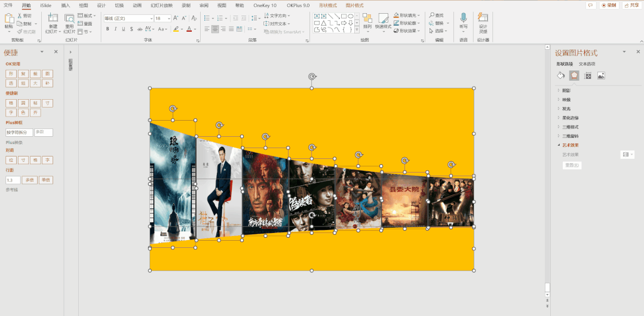Screen dimensions: 644x316
Task: Apply text shadow with the S icon
Action: pos(131,29)
